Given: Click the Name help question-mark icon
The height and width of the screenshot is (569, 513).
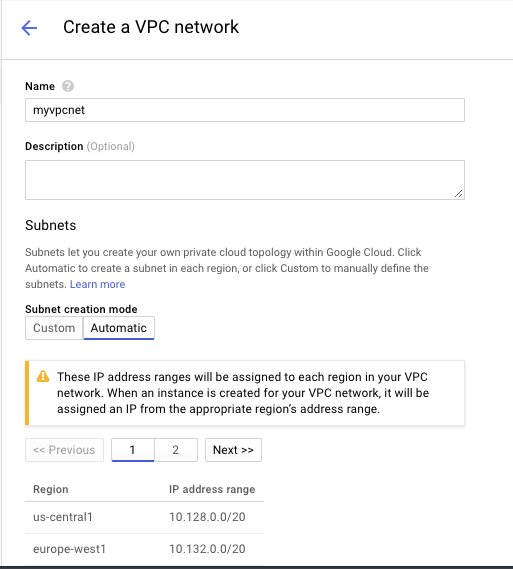Looking at the screenshot, I should coord(68,86).
